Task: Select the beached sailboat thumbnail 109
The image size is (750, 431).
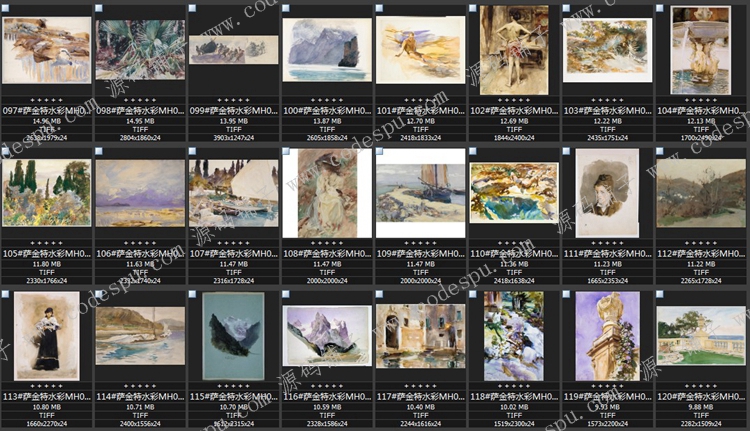Action: 420,193
